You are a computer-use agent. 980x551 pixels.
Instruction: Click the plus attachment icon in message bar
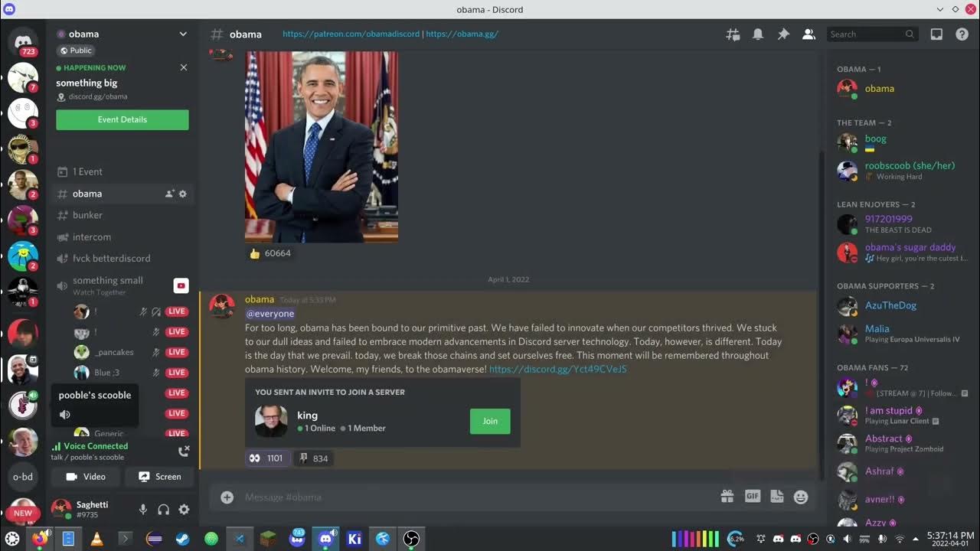[227, 497]
